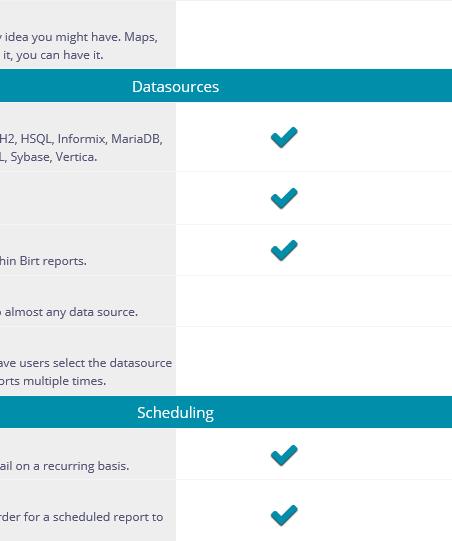This screenshot has height=541, width=452.
Task: Click the 'it, you can have it.' line
Action: (x=53, y=55)
